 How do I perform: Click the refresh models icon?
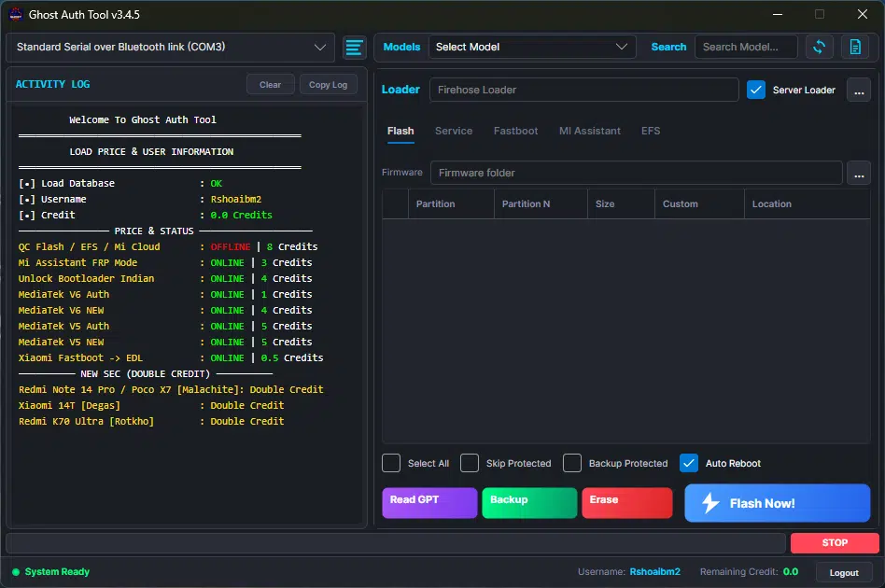819,47
